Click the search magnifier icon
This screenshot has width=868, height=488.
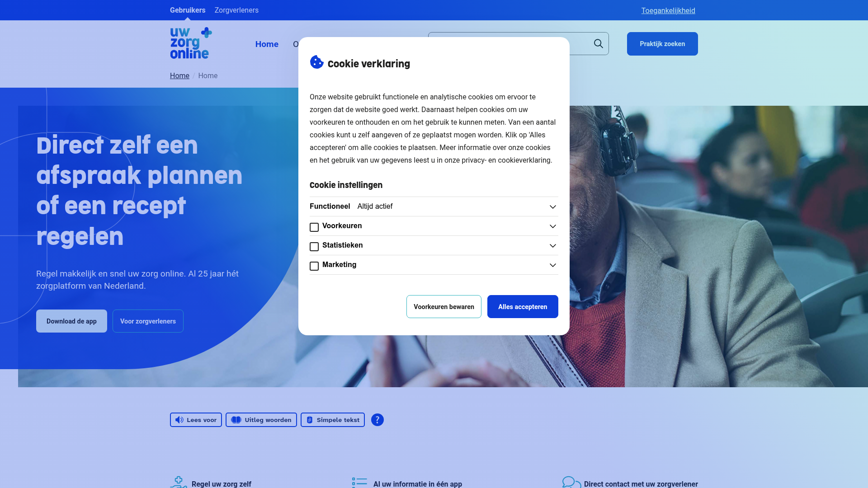coord(599,44)
